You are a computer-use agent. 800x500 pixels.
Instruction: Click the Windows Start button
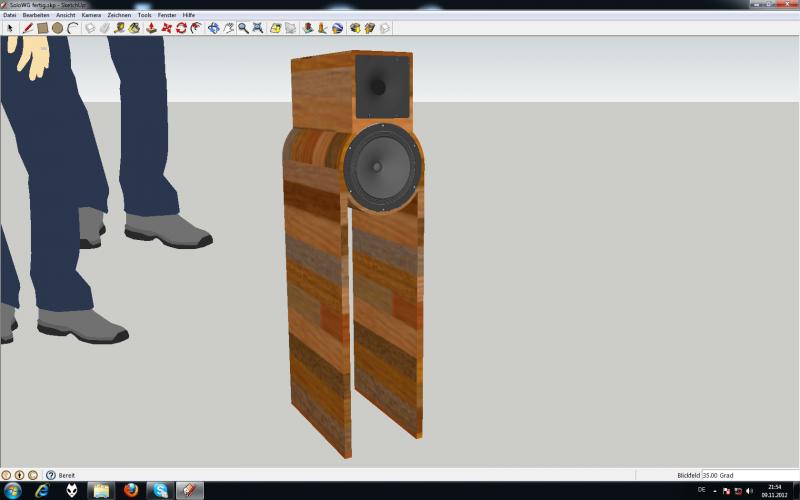point(13,491)
